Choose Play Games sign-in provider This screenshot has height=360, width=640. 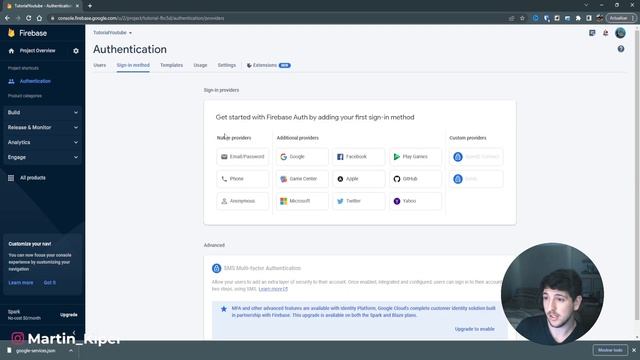click(415, 157)
